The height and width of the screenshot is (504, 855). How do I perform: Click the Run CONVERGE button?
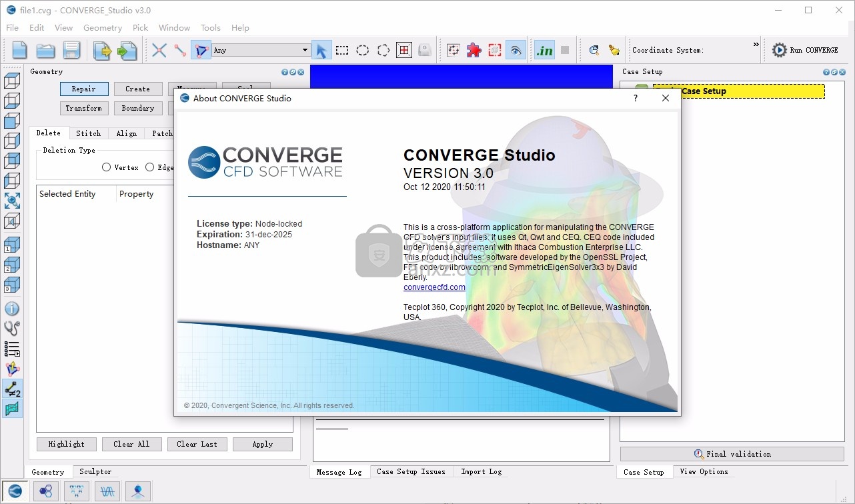806,50
